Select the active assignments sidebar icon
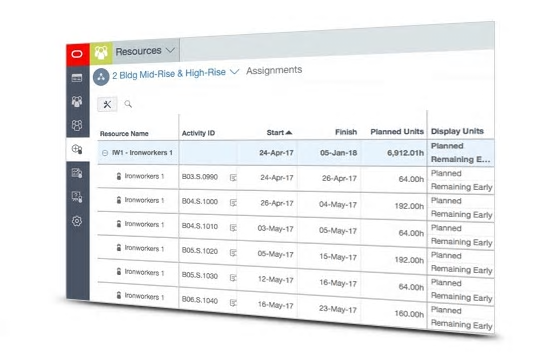Screen dimensions: 560x360 (x=77, y=149)
